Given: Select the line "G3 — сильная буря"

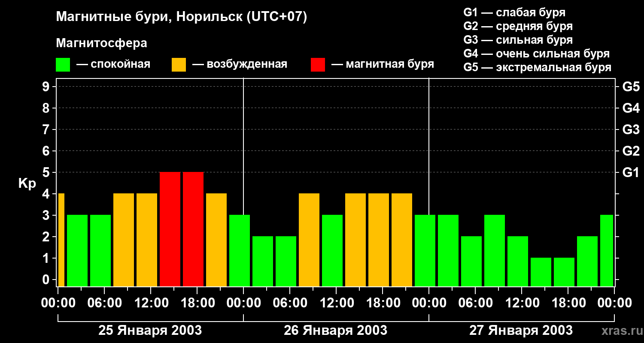Looking at the screenshot, I should click(x=518, y=40).
